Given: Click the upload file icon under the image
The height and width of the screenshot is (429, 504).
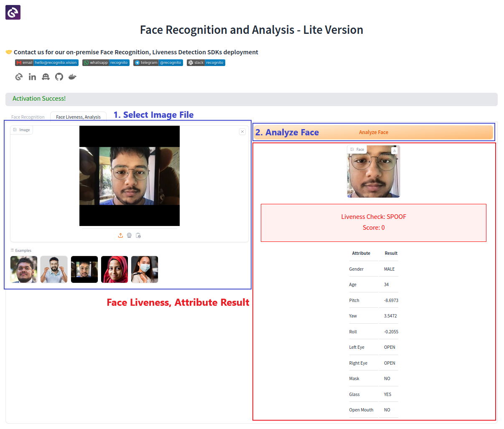Looking at the screenshot, I should [121, 236].
